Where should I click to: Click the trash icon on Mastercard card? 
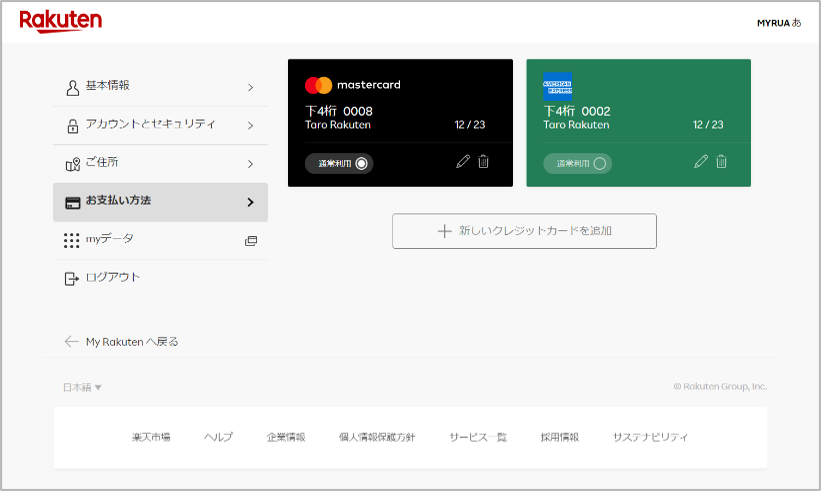pyautogui.click(x=484, y=162)
